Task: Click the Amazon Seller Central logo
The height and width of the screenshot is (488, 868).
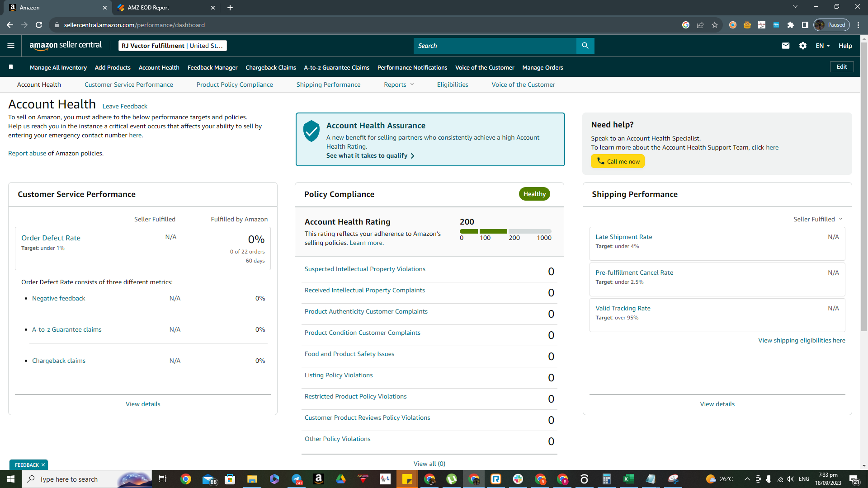Action: 66,45
